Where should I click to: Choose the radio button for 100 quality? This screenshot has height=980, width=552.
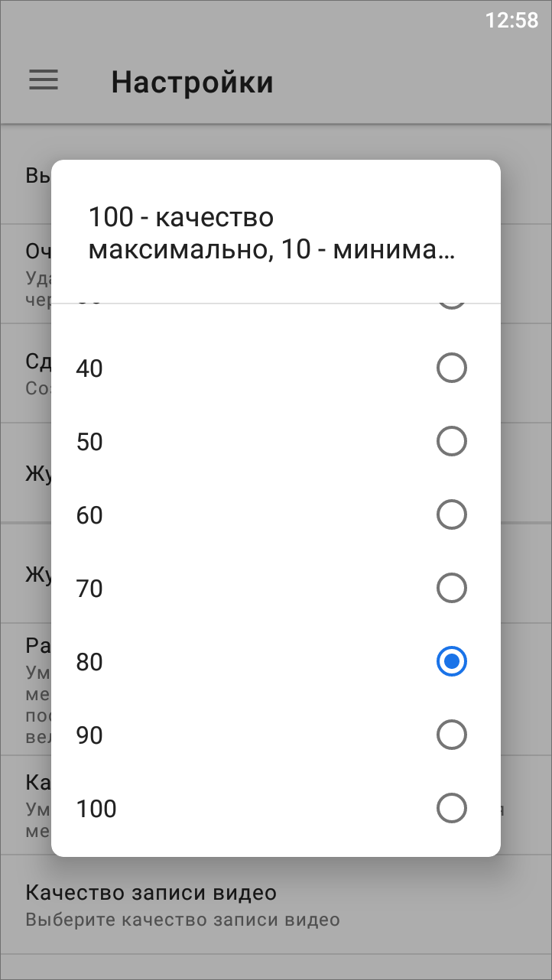click(451, 809)
